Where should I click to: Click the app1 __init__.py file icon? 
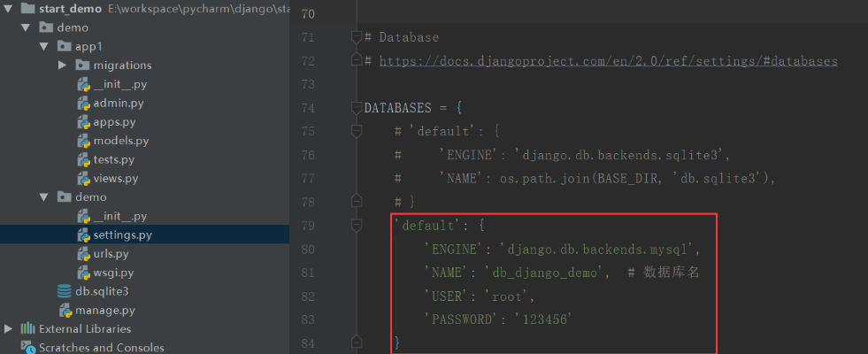[x=83, y=85]
